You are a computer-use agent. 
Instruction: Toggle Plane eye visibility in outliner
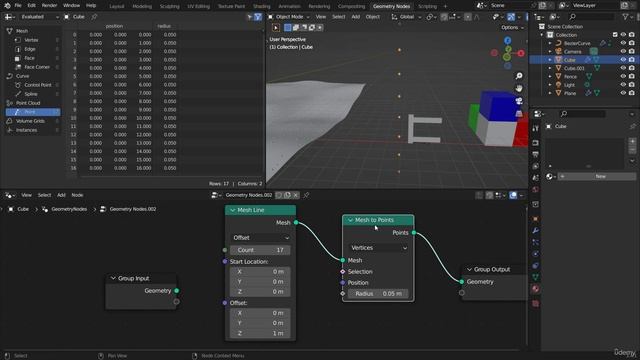point(623,93)
